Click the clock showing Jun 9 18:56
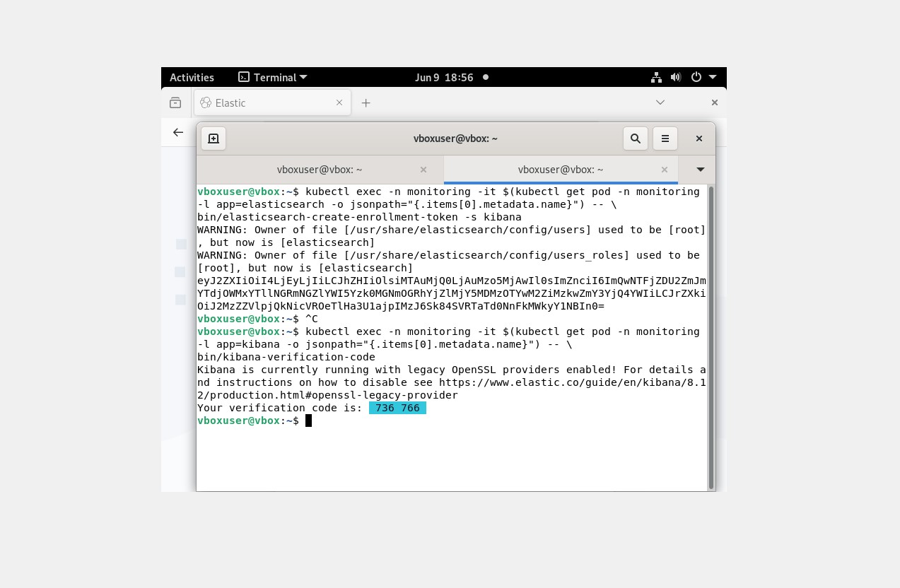This screenshot has height=588, width=900. pos(444,77)
